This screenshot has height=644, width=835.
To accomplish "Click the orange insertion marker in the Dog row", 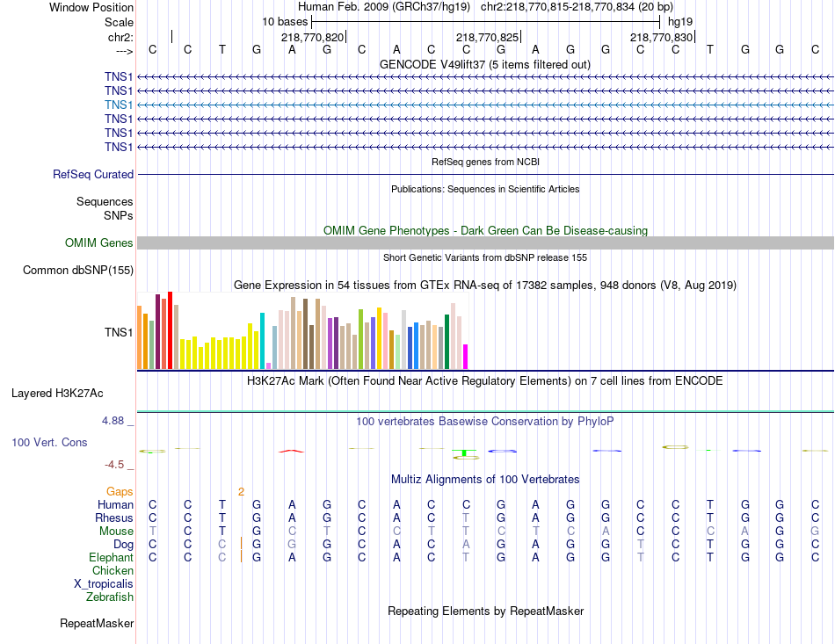I will [241, 544].
